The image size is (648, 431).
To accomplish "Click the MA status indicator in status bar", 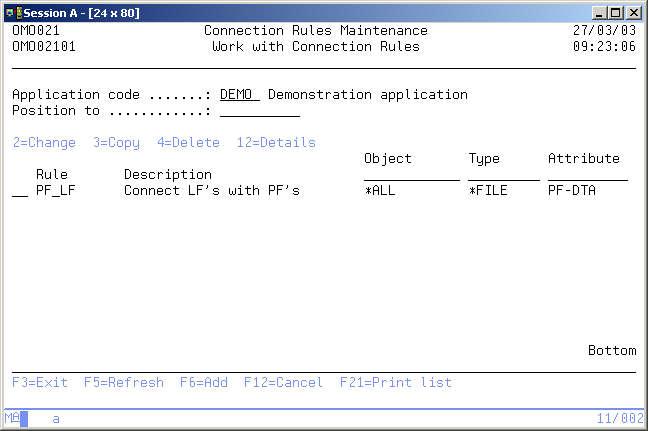I will 11,419.
